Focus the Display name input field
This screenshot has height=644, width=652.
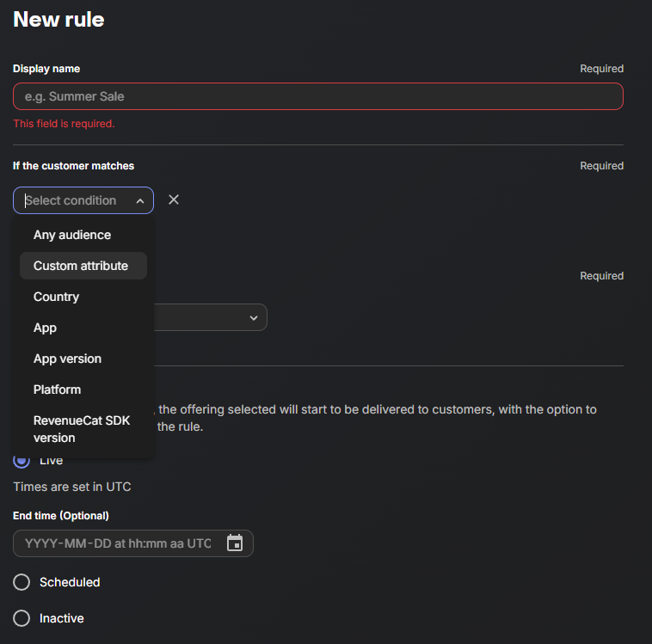pyautogui.click(x=318, y=96)
